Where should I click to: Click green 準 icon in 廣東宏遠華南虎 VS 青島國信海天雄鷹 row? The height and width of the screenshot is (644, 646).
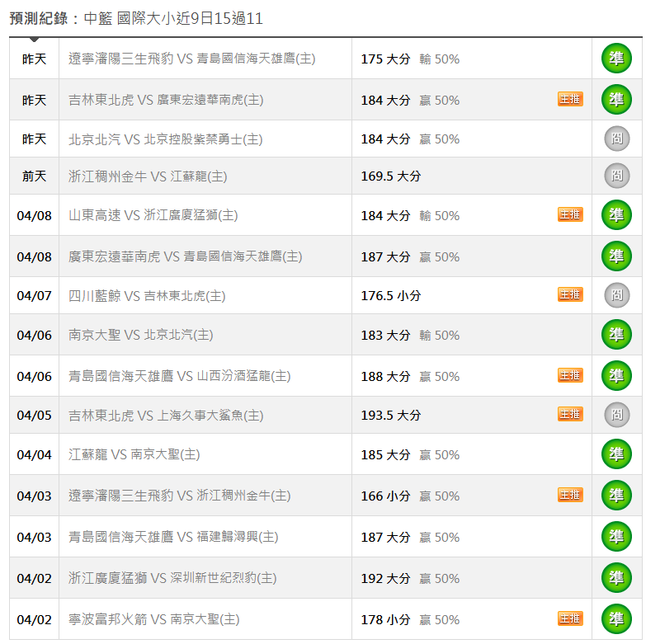tap(616, 256)
